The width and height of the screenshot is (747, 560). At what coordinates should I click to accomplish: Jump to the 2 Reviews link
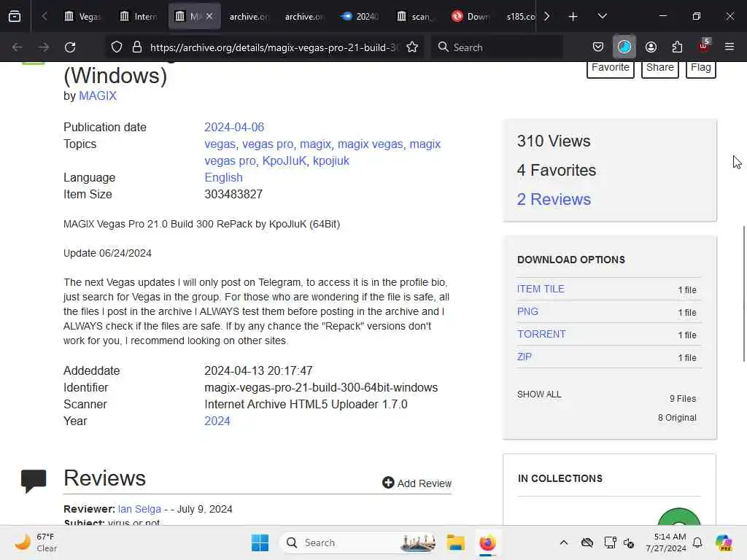coord(554,200)
